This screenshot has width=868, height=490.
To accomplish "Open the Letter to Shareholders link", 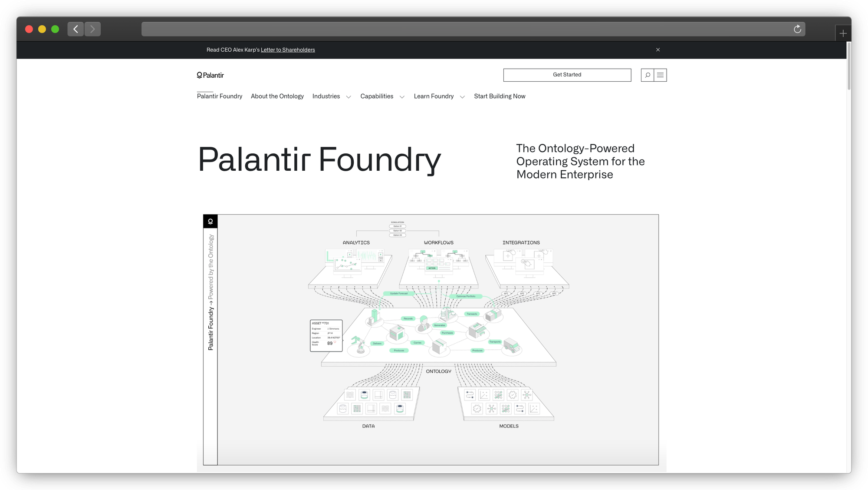I will tap(288, 50).
